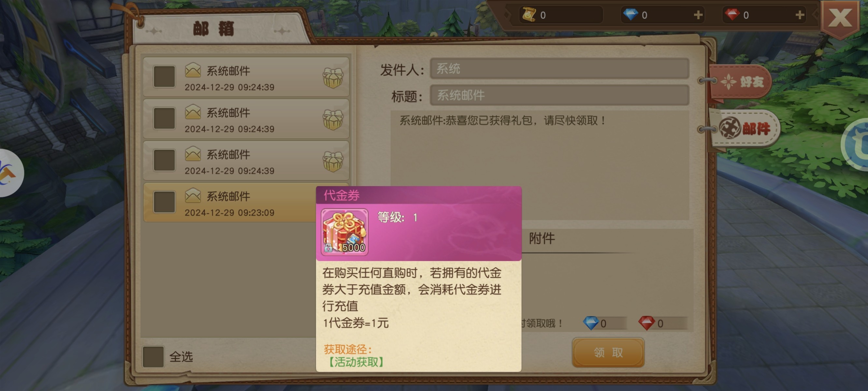
Task: Check the box for the first system mail
Action: pos(164,77)
